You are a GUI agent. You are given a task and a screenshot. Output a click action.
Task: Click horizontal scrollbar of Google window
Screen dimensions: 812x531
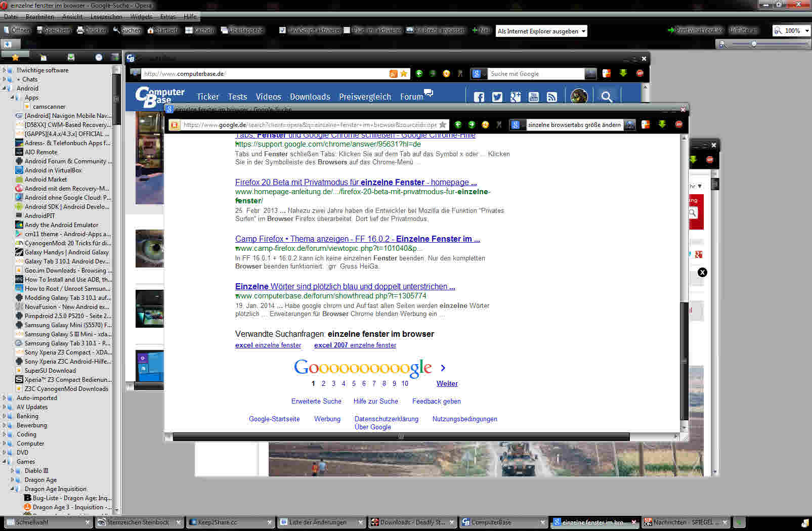click(401, 436)
